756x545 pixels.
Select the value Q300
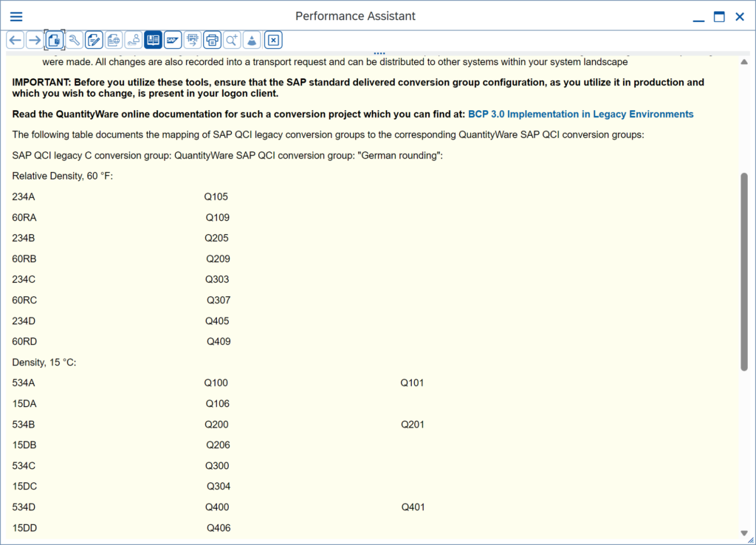[217, 466]
